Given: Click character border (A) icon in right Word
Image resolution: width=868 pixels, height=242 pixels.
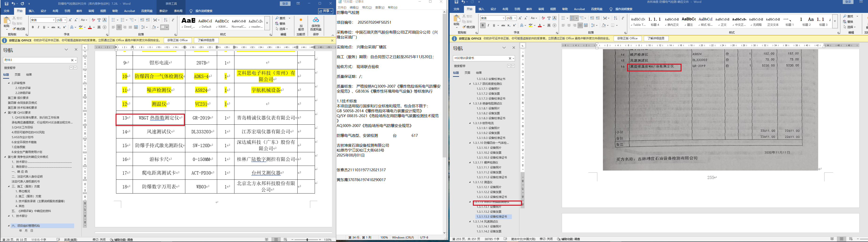Looking at the screenshot, I should click(555, 18).
